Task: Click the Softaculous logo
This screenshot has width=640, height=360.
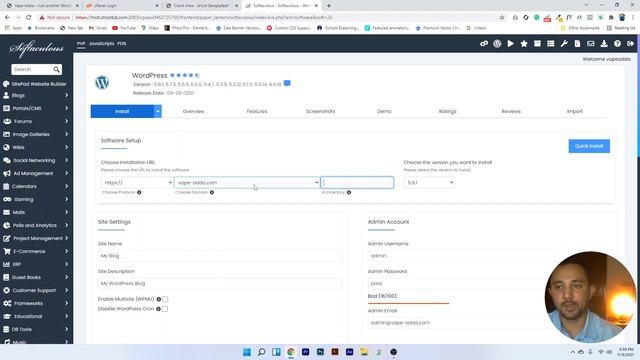Action: tap(36, 49)
